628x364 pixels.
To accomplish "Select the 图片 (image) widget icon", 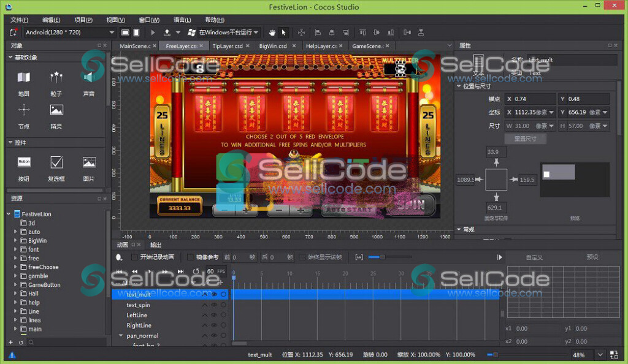I will [x=89, y=162].
